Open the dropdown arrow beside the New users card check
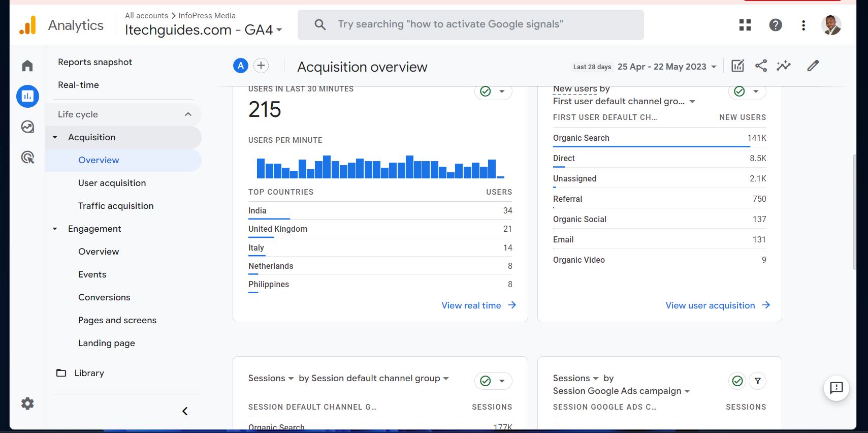 click(756, 91)
